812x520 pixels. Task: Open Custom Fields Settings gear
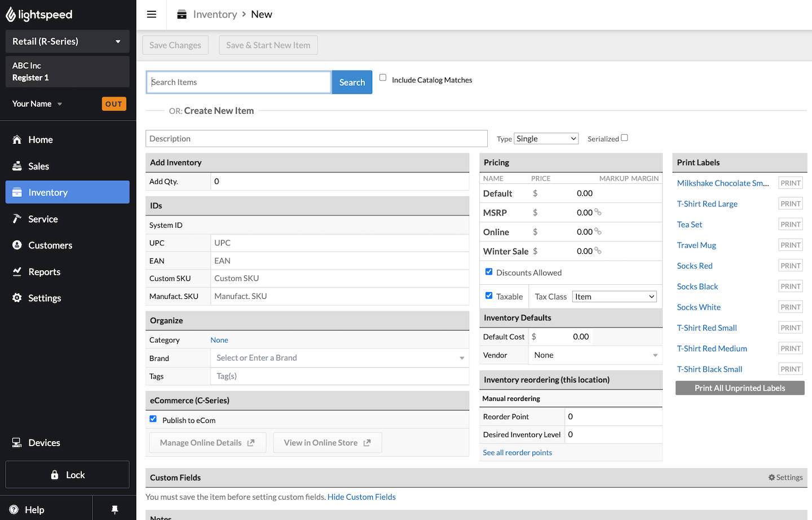click(x=785, y=477)
